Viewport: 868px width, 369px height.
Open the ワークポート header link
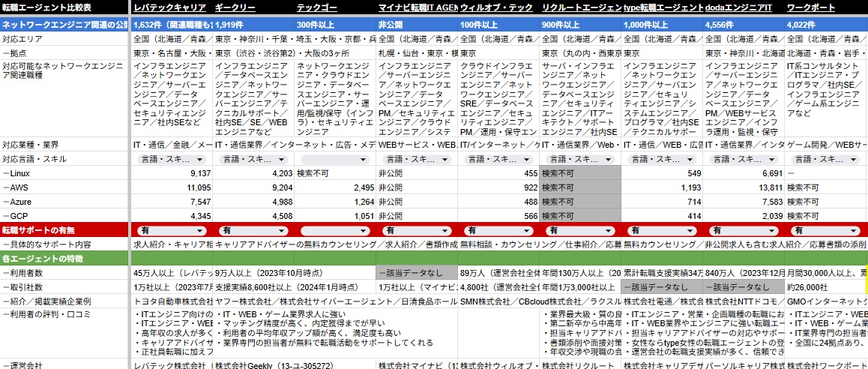[810, 7]
